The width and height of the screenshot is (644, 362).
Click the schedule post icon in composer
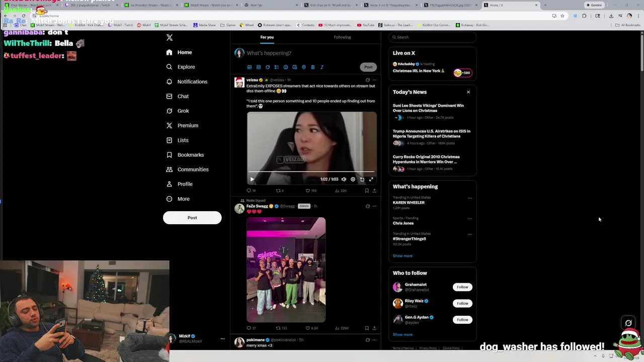point(295,67)
